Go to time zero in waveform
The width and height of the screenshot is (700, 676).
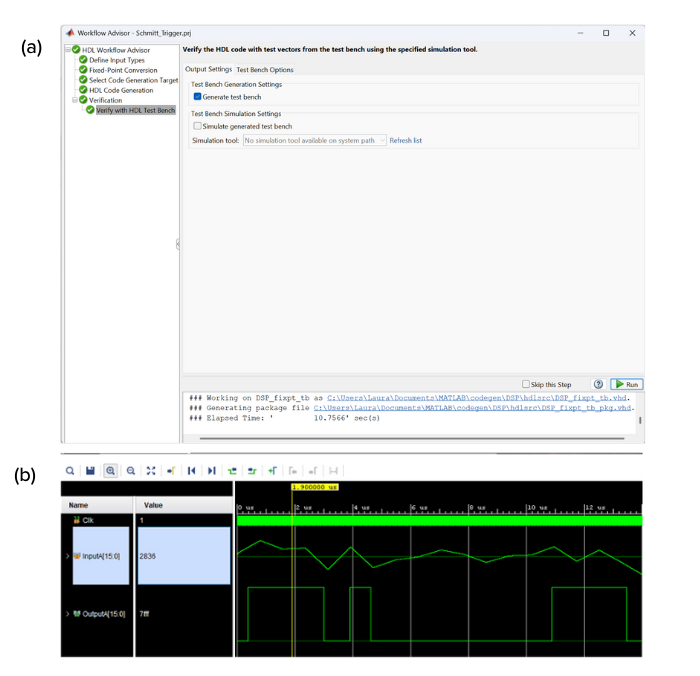192,471
